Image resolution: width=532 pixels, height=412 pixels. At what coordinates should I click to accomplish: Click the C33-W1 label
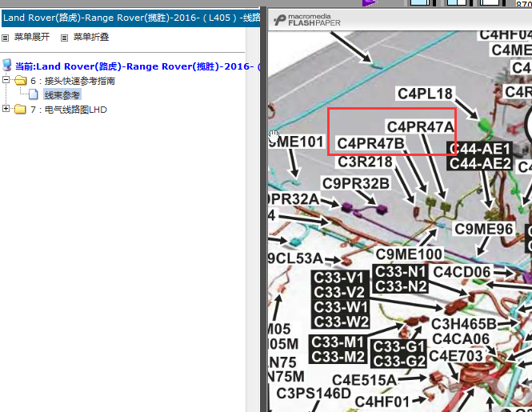340,307
